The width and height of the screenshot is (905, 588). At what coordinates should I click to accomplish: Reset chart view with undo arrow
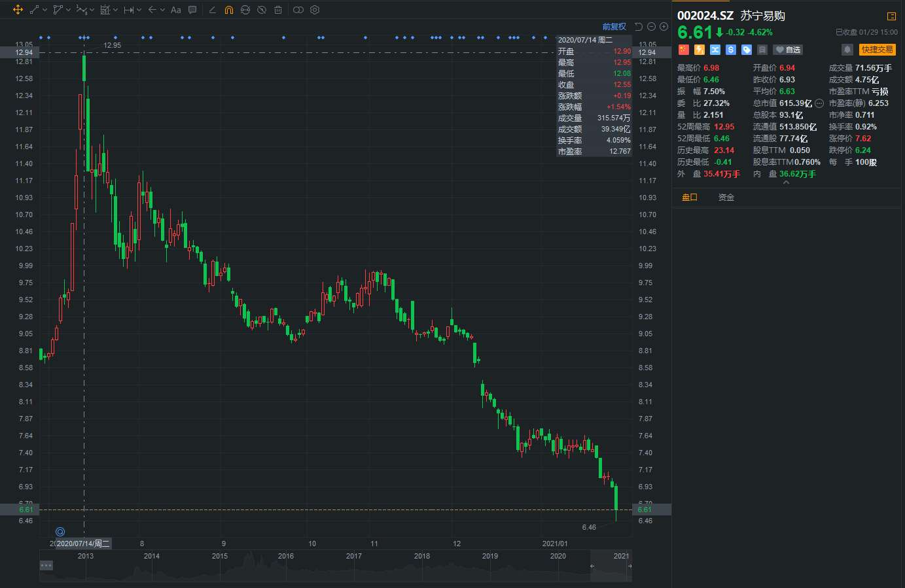point(639,27)
